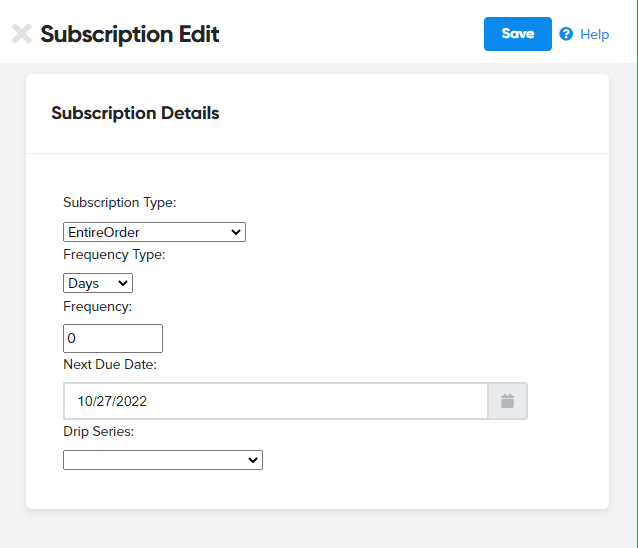Click the Save button
This screenshot has width=638, height=548.
coord(518,34)
